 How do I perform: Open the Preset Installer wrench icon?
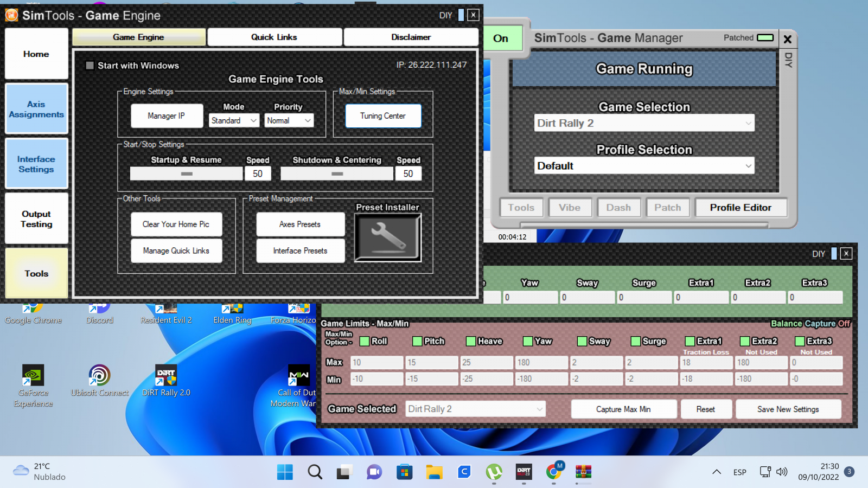point(388,237)
